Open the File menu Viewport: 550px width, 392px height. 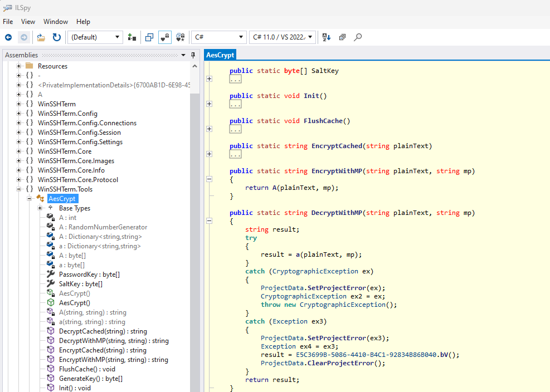(8, 22)
